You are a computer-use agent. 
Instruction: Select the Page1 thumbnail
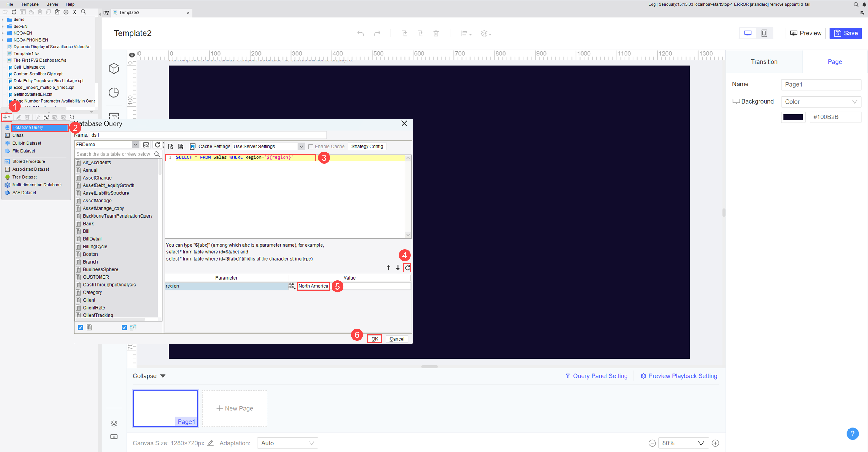point(165,408)
